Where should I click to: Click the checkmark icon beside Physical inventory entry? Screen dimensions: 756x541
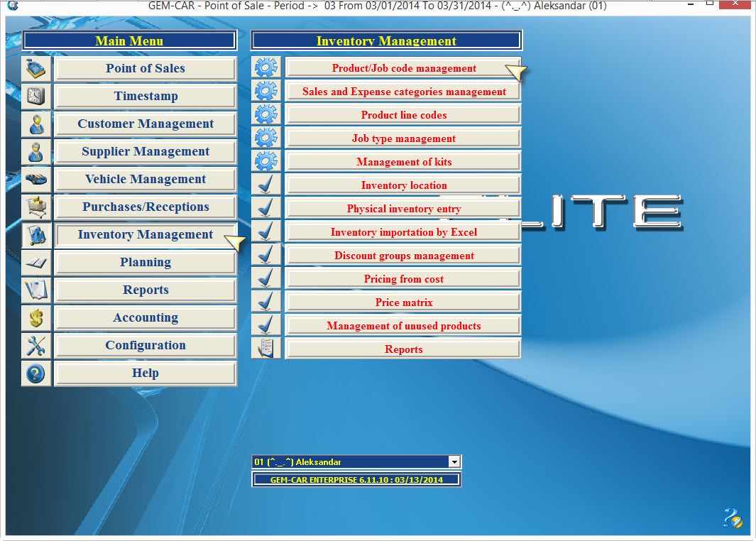pos(266,208)
